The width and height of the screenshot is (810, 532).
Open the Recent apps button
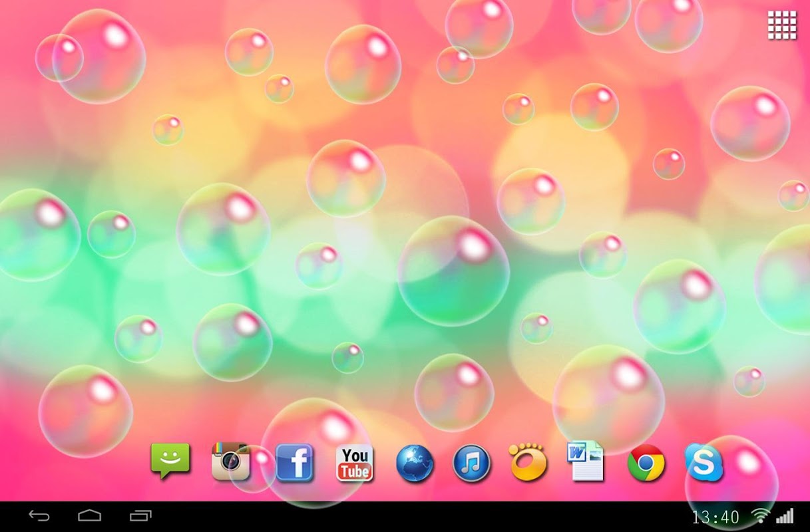point(140,515)
